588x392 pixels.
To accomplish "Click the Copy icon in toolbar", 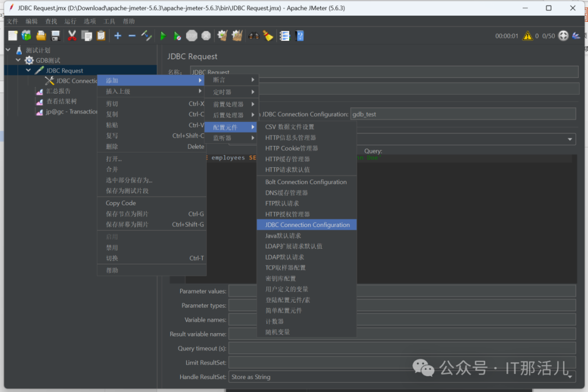I will coord(87,35).
